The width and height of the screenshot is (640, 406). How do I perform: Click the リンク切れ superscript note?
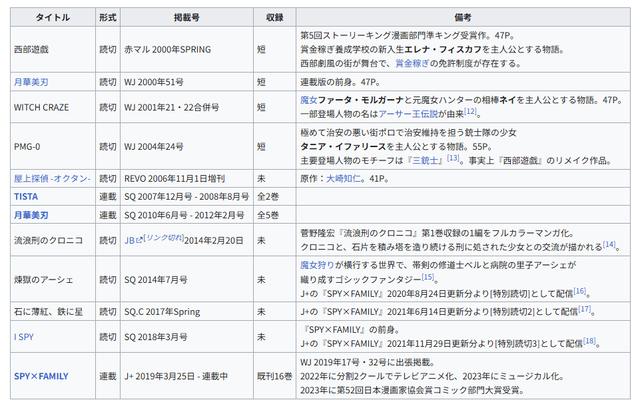165,238
